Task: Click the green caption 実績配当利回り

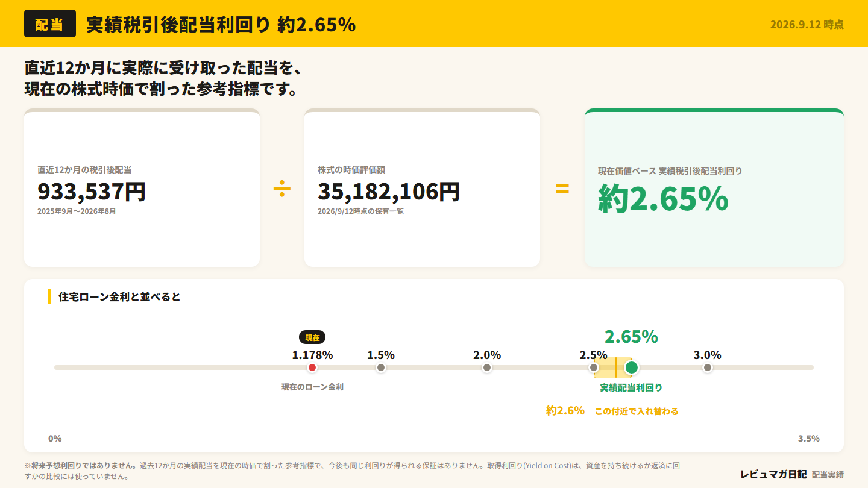Action: click(631, 387)
